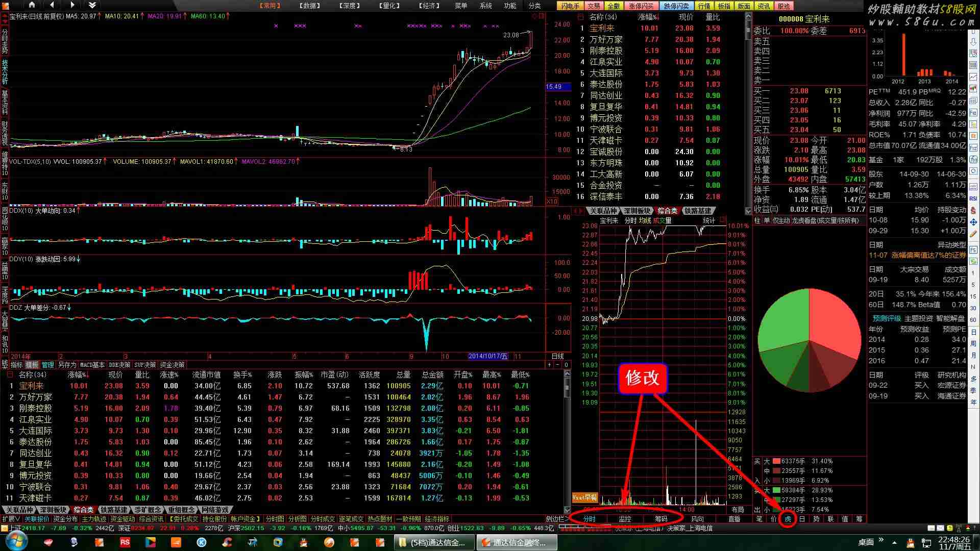
Task: Click the 资讯 toolbar button
Action: (x=764, y=6)
